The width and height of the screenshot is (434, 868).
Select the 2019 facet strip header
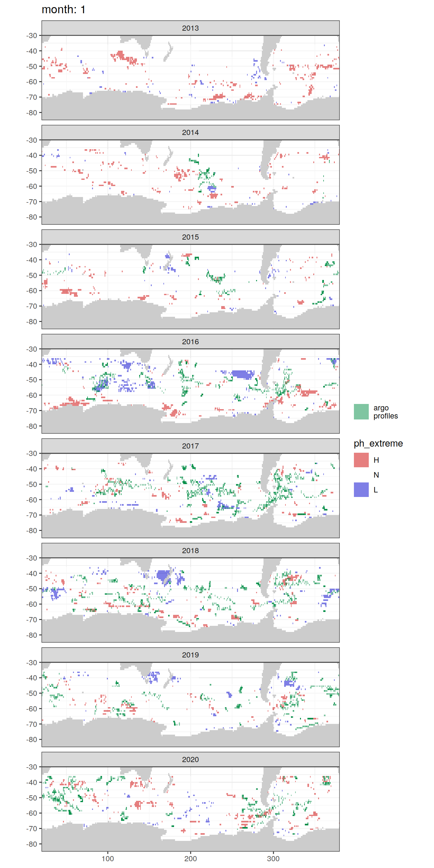(191, 655)
